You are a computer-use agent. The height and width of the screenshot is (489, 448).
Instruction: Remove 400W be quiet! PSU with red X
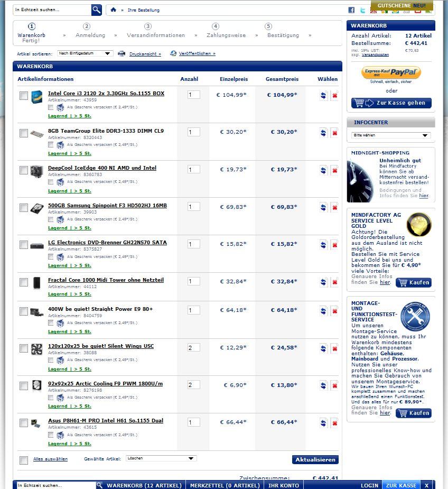tap(335, 311)
